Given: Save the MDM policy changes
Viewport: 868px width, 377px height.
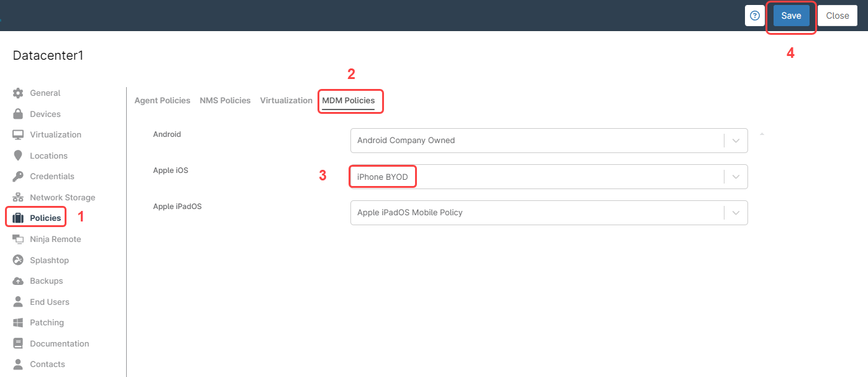Looking at the screenshot, I should point(791,16).
